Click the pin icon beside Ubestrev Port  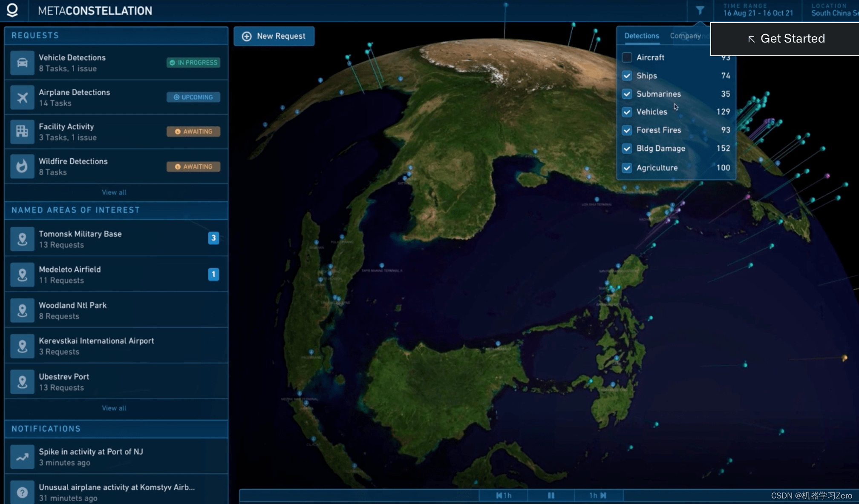[x=22, y=382]
